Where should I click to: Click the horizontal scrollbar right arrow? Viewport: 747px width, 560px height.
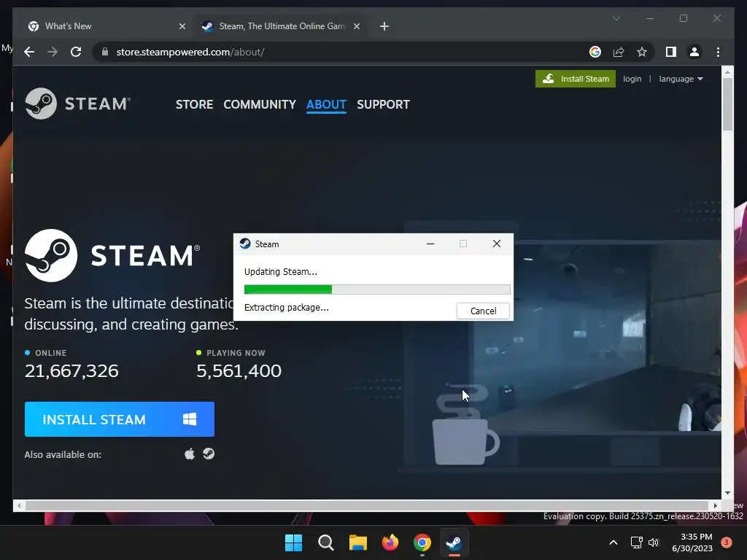(x=715, y=505)
